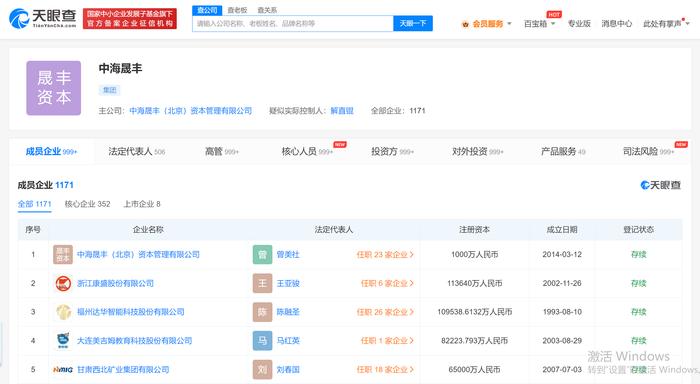Expand 任职 26 家企业 for 陈融圣

click(385, 312)
